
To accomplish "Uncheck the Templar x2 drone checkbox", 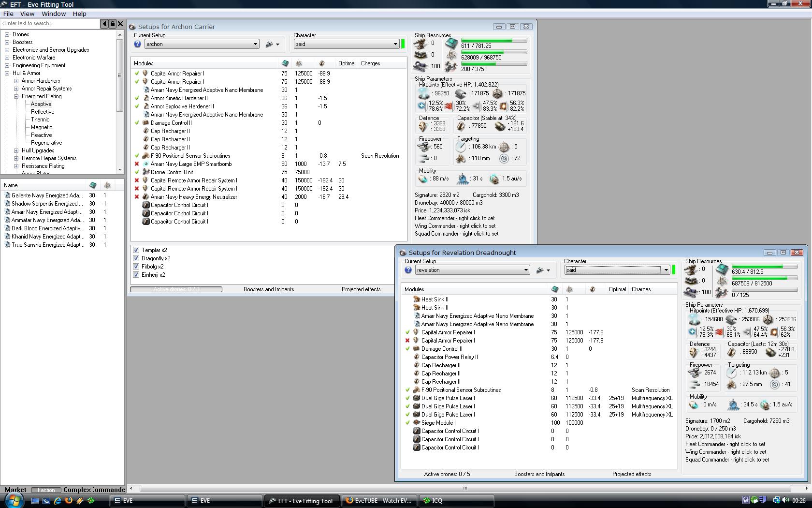I will [136, 250].
